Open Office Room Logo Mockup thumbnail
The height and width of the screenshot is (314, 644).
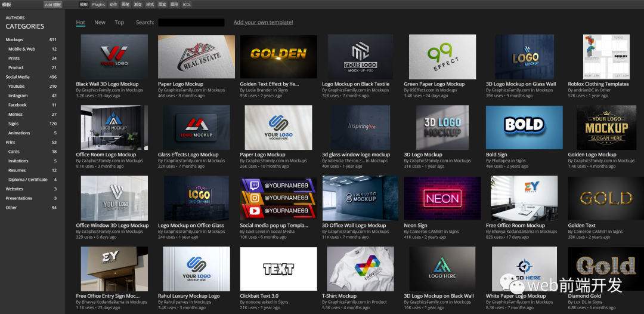coord(114,127)
